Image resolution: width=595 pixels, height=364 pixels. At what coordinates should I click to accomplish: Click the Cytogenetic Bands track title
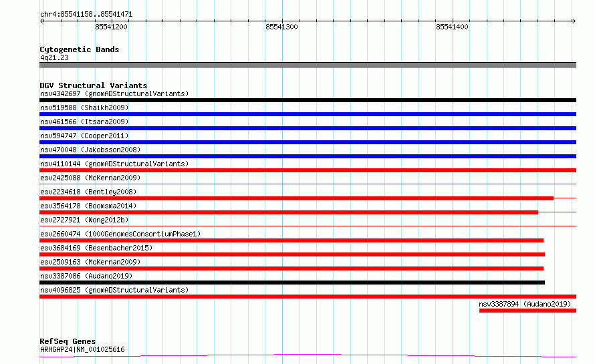(x=80, y=49)
